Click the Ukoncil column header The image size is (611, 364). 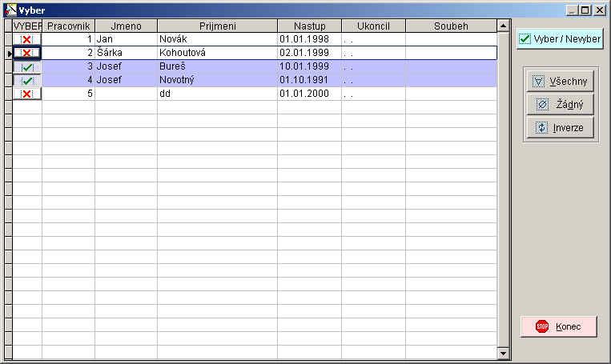click(x=373, y=26)
